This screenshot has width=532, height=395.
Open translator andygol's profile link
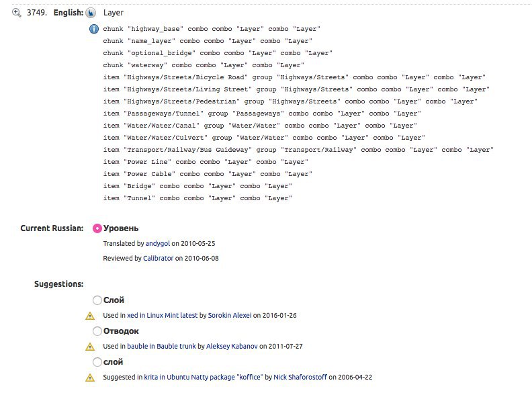click(x=158, y=244)
